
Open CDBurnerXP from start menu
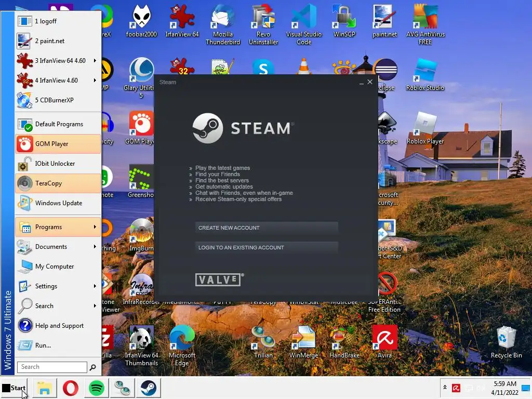tap(58, 100)
